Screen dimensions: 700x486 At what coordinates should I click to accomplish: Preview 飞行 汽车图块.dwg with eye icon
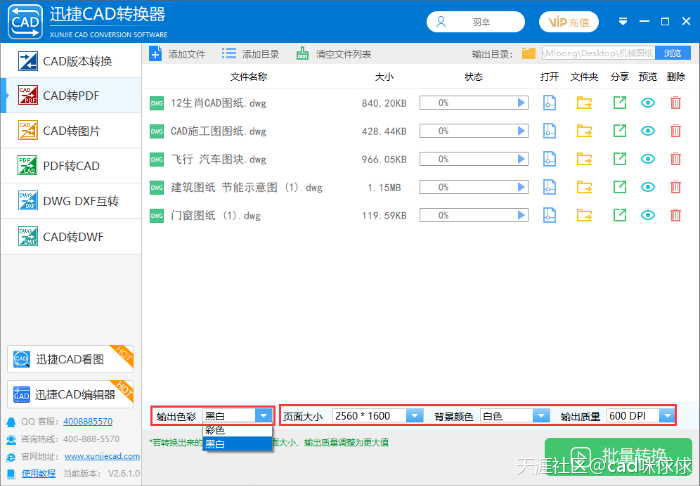[648, 159]
